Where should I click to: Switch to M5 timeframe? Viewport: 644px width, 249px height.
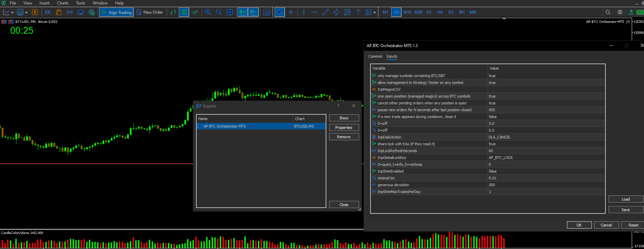point(396,12)
